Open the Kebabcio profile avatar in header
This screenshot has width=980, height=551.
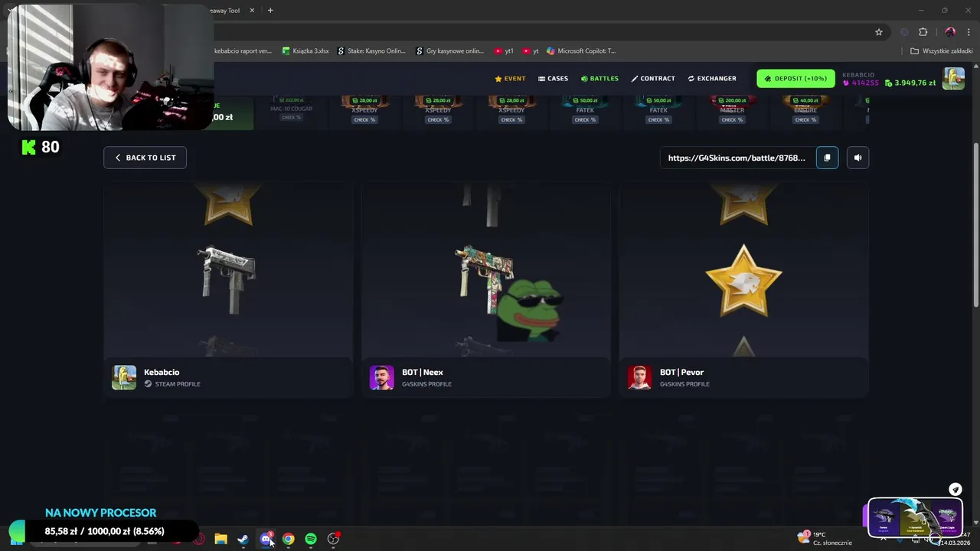[x=953, y=79]
